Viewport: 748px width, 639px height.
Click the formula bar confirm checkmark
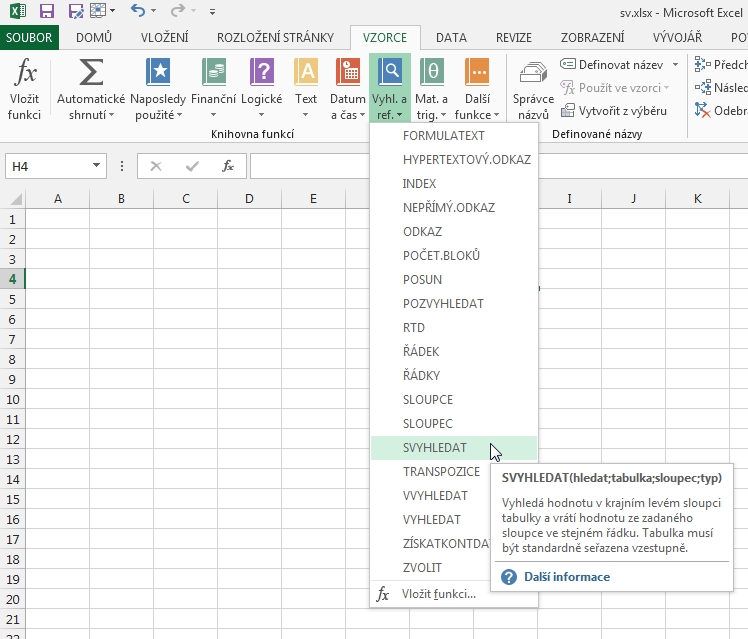click(192, 166)
